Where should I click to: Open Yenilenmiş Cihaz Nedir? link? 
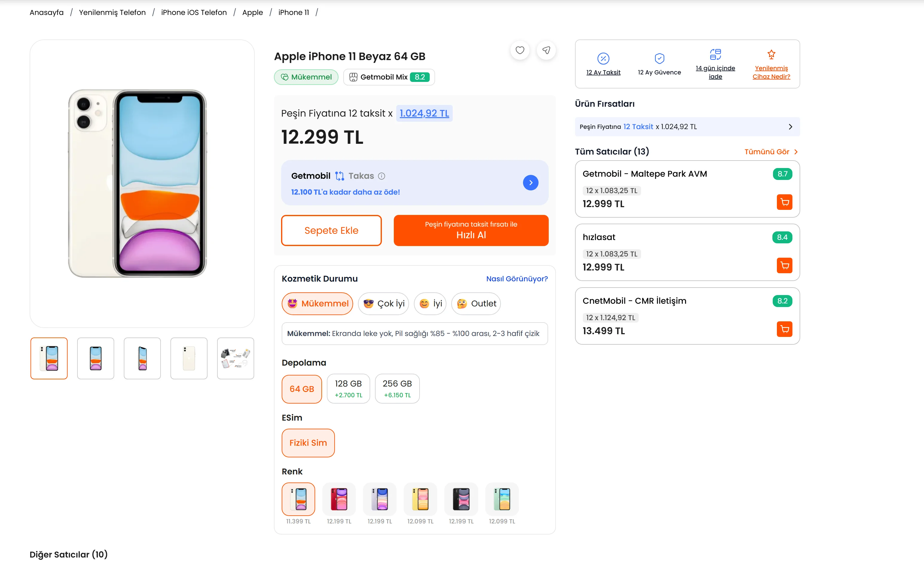tap(771, 72)
